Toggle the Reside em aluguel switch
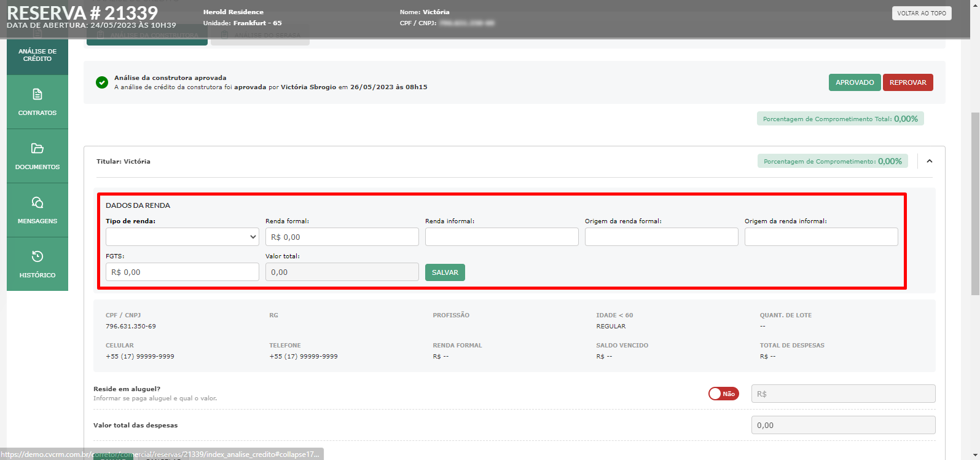Image resolution: width=980 pixels, height=460 pixels. pos(723,394)
